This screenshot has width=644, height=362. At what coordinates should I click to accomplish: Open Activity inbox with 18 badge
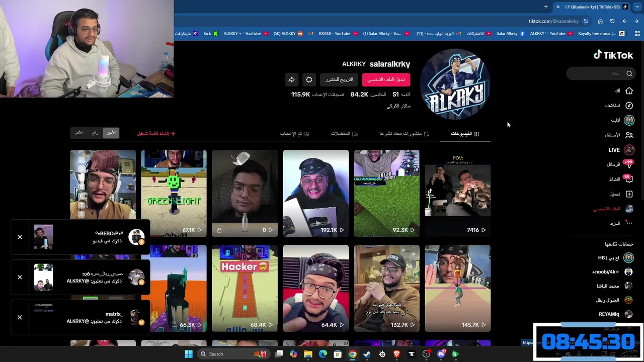[621, 179]
